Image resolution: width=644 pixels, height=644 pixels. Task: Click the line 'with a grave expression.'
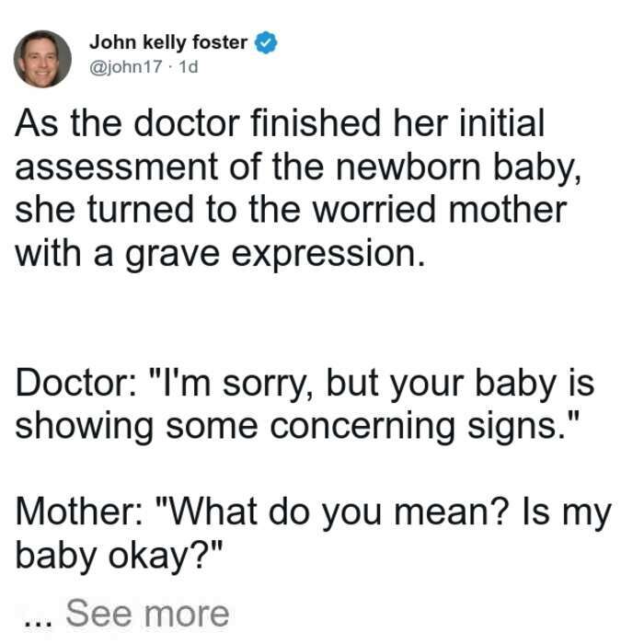[220, 254]
